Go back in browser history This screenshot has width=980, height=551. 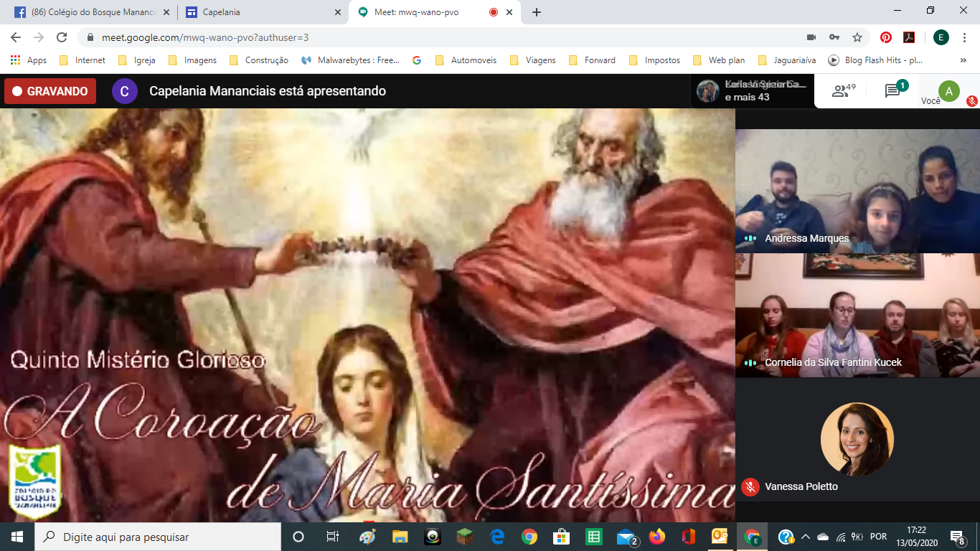tap(16, 37)
